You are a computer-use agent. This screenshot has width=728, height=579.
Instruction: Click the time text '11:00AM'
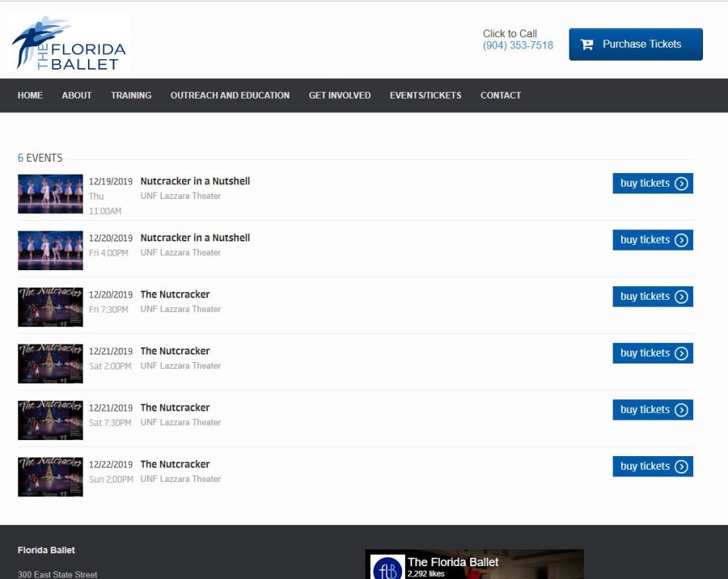click(x=105, y=211)
